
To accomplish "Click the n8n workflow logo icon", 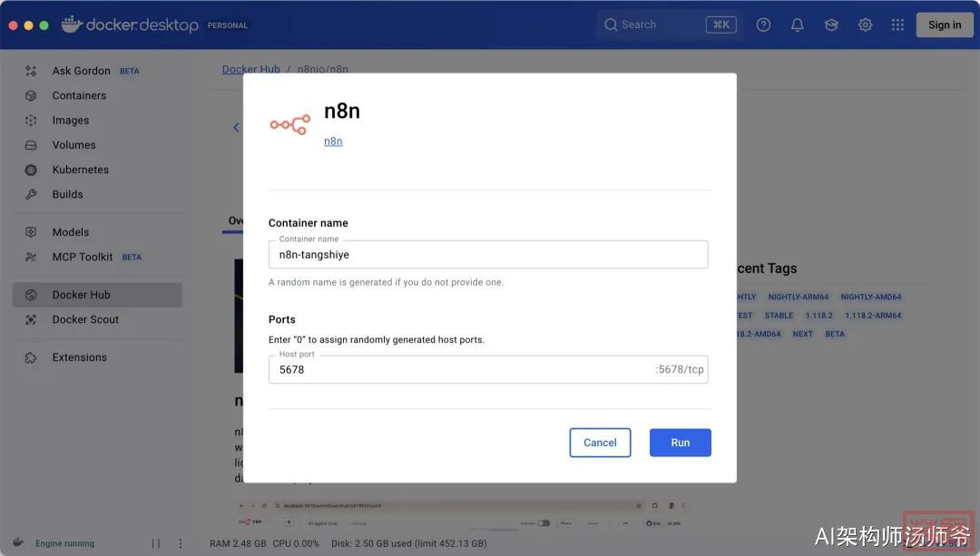I will pos(289,125).
